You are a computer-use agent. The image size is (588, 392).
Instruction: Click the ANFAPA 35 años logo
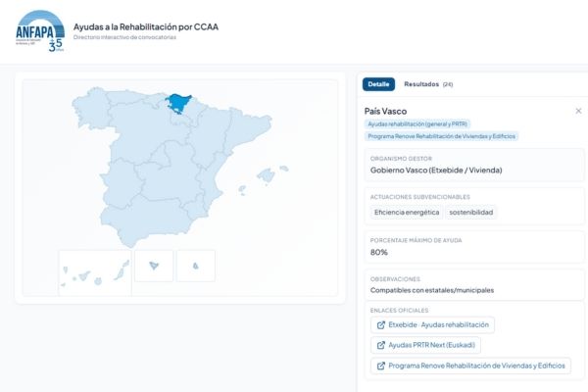(x=40, y=30)
